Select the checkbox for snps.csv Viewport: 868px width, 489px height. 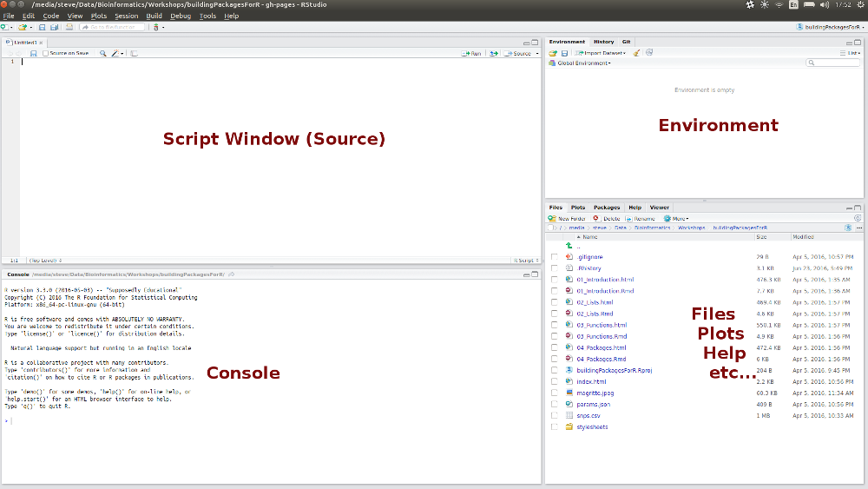pos(555,416)
